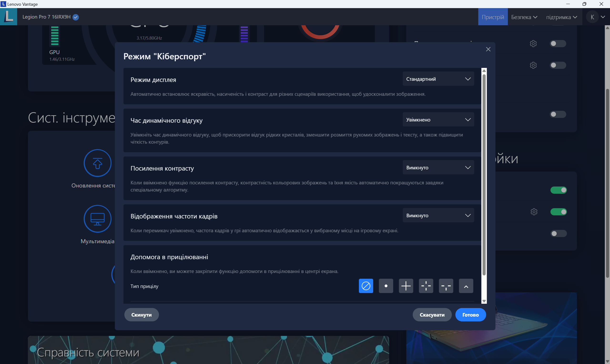Enable the bottom gray toggle on the right panel
Screen dimensions: 610x364
point(558,233)
